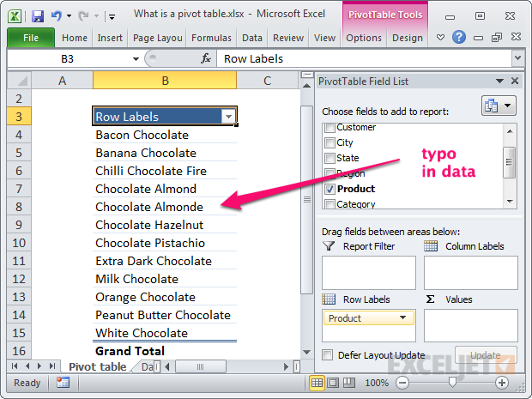Click the Name Box showing B3
532x399 pixels.
tap(67, 58)
